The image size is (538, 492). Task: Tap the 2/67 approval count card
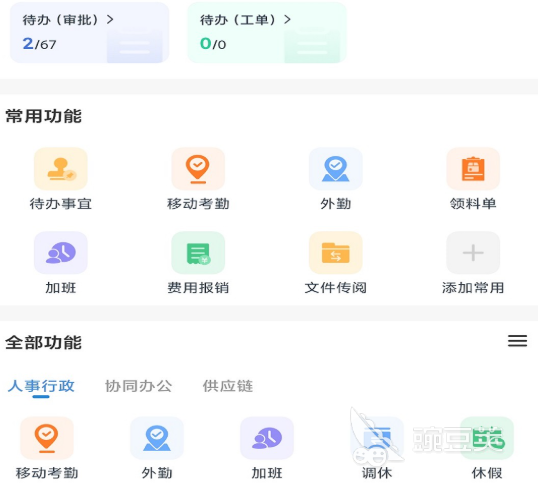[90, 33]
